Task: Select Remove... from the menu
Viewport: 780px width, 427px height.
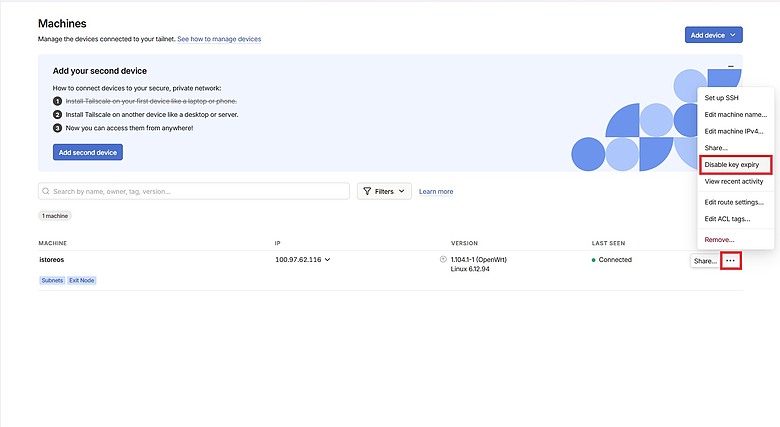Action: pyautogui.click(x=719, y=240)
